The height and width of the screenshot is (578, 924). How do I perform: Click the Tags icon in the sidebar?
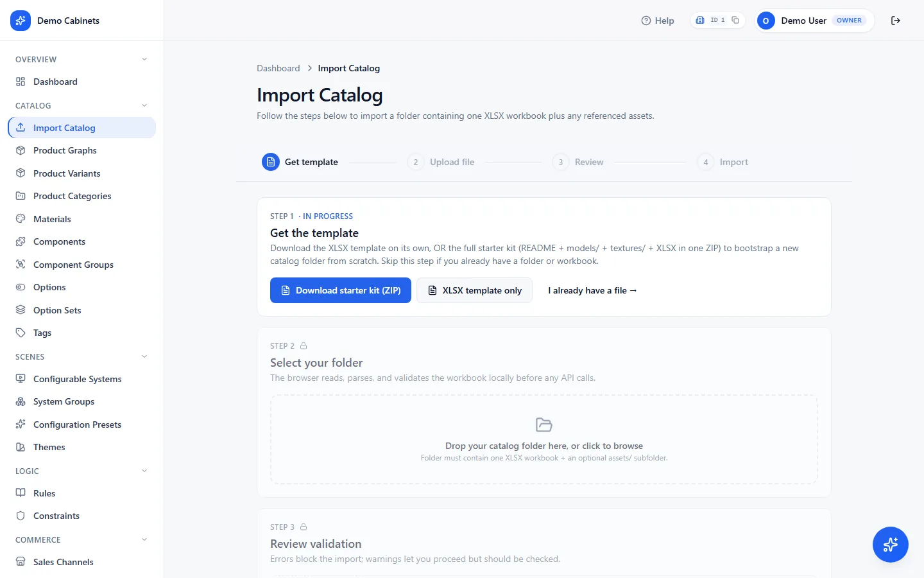click(x=21, y=333)
